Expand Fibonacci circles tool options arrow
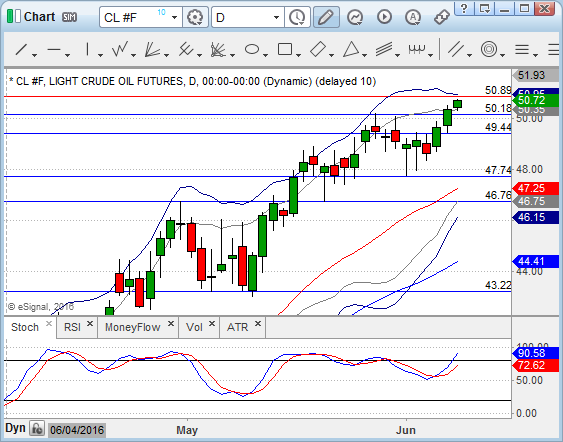The height and width of the screenshot is (442, 563). (x=502, y=55)
